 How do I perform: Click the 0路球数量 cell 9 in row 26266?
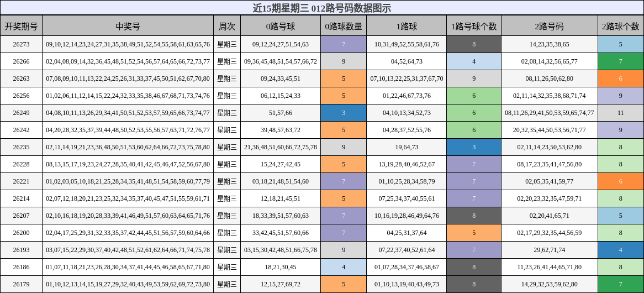344,62
